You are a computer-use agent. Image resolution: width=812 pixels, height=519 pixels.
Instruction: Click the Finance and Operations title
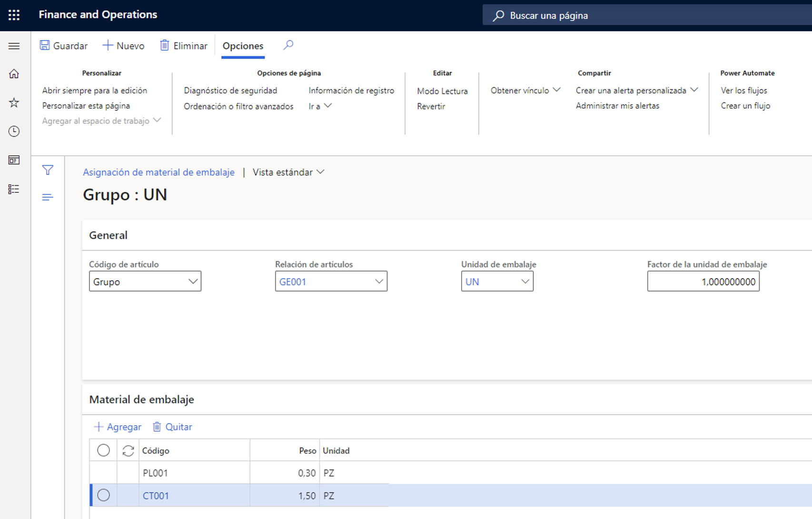tap(98, 14)
